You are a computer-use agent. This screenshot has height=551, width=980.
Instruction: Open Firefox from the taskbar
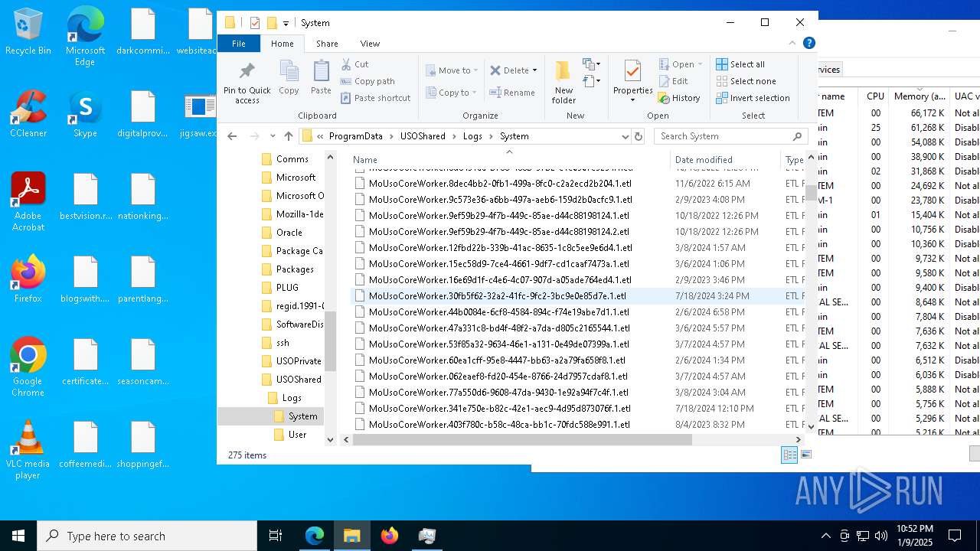390,536
